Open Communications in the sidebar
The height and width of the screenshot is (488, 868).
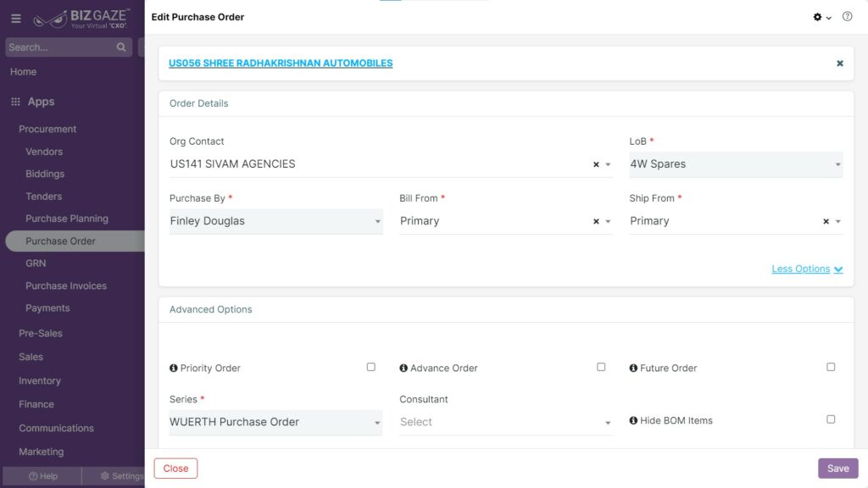click(x=57, y=428)
